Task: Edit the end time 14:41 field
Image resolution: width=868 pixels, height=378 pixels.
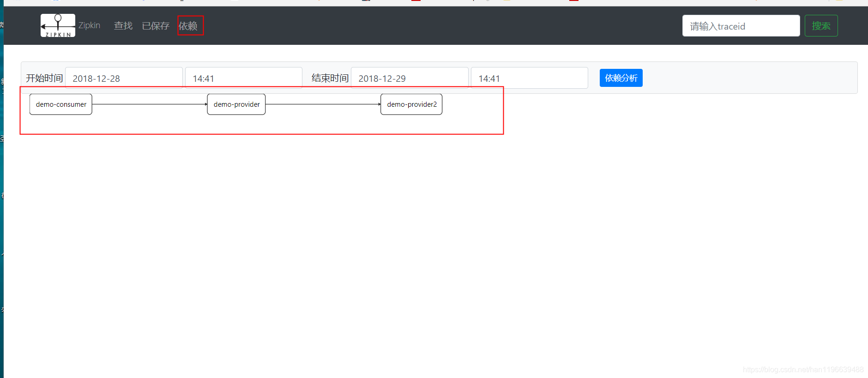Action: pyautogui.click(x=530, y=78)
